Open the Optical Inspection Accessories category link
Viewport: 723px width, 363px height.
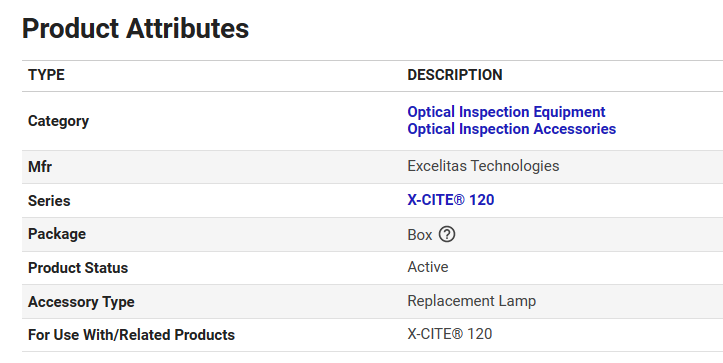pyautogui.click(x=511, y=129)
